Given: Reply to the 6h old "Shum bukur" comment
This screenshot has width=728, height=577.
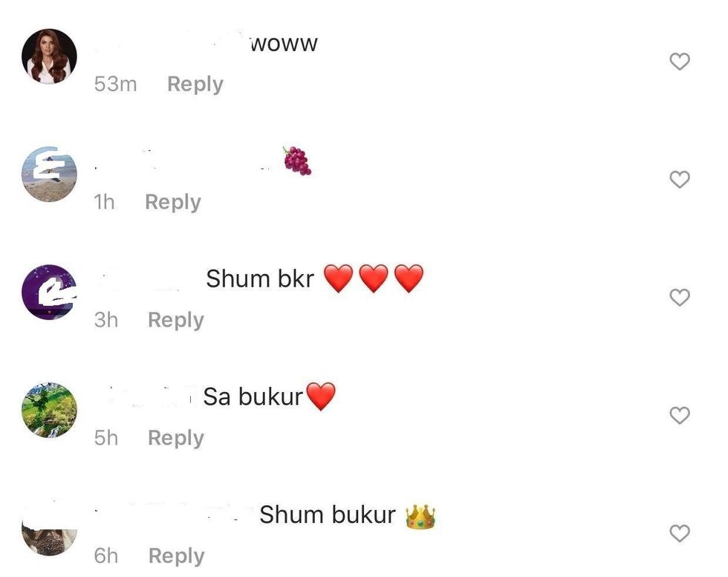Looking at the screenshot, I should tap(176, 556).
